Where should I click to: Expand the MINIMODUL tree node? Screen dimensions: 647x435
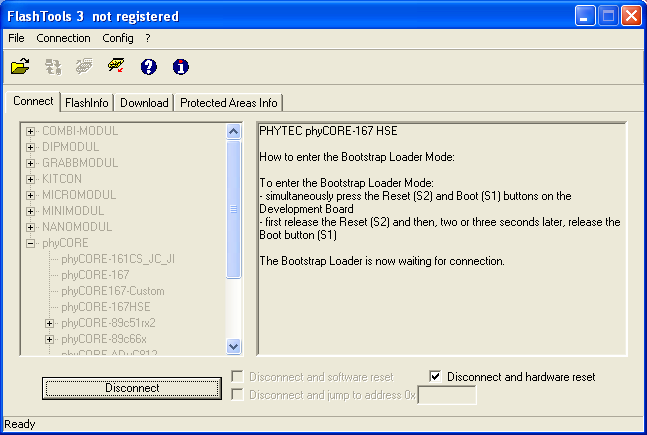[30, 211]
